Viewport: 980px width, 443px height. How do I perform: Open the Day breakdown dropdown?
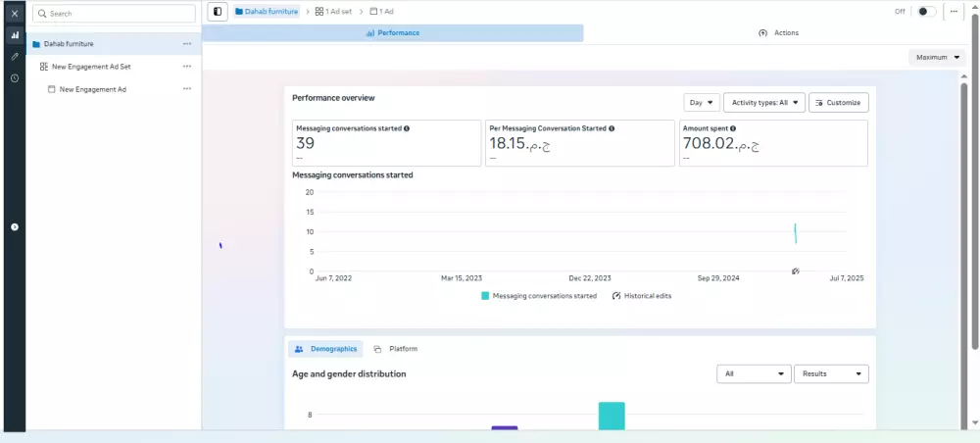(x=702, y=103)
